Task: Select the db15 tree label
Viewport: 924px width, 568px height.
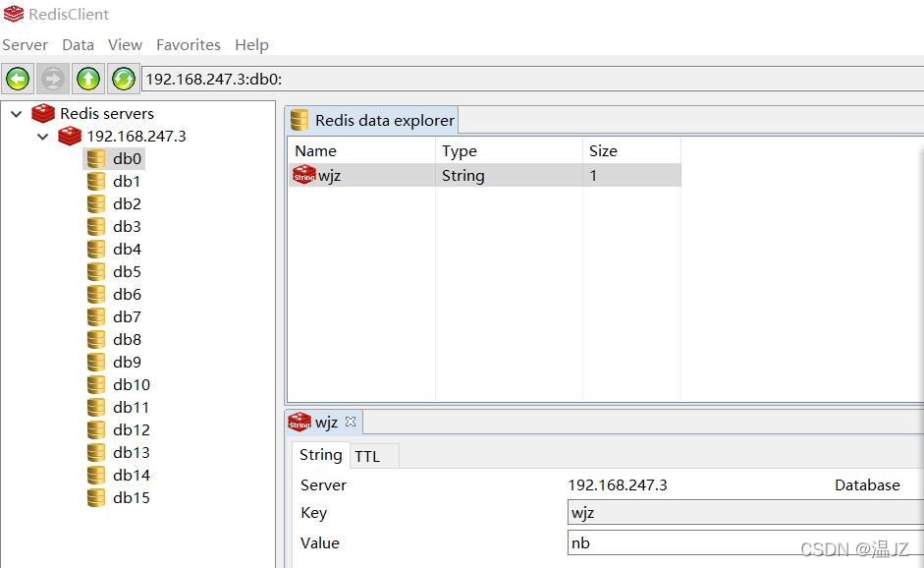Action: pyautogui.click(x=132, y=498)
